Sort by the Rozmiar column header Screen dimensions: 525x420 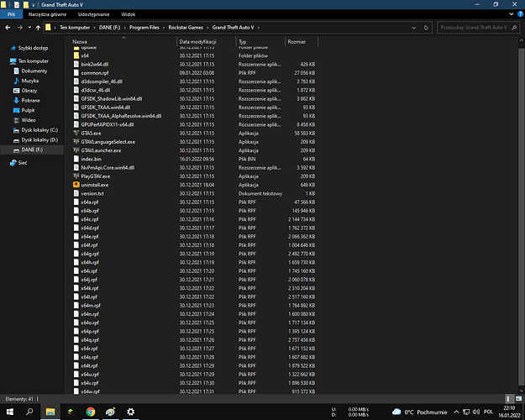(297, 42)
